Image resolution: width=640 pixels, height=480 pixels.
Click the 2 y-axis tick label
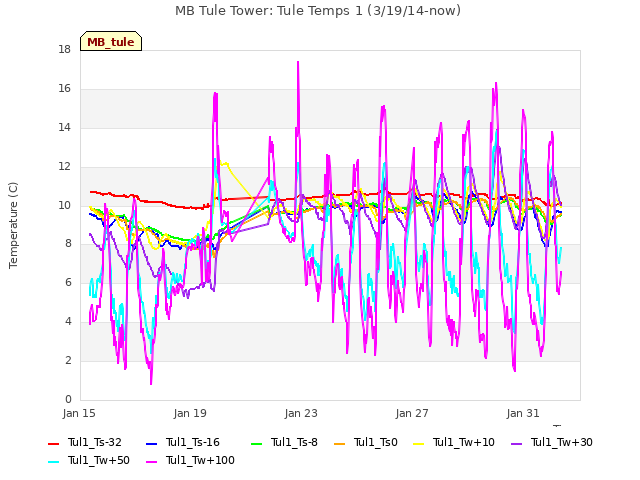(x=68, y=361)
